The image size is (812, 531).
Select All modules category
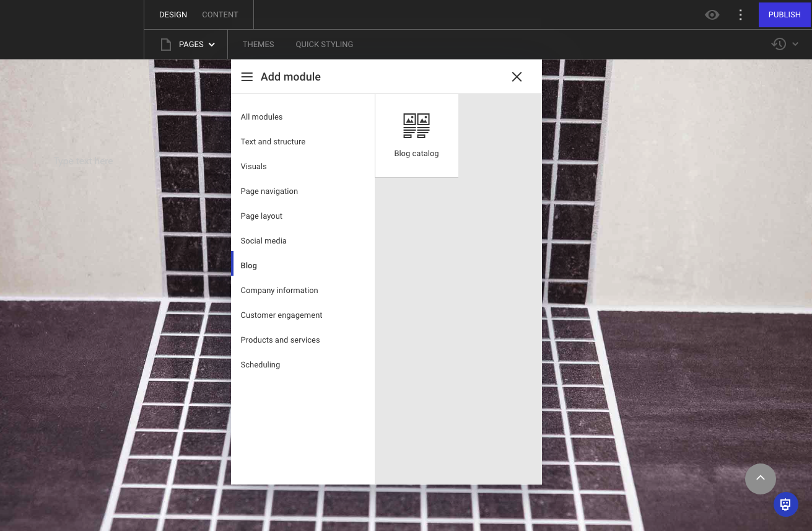click(303, 117)
